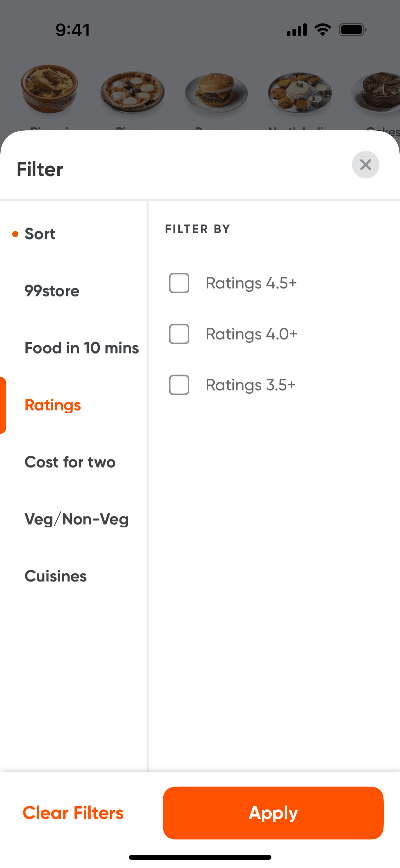Apply the selected filters
400x868 pixels.
click(x=273, y=813)
